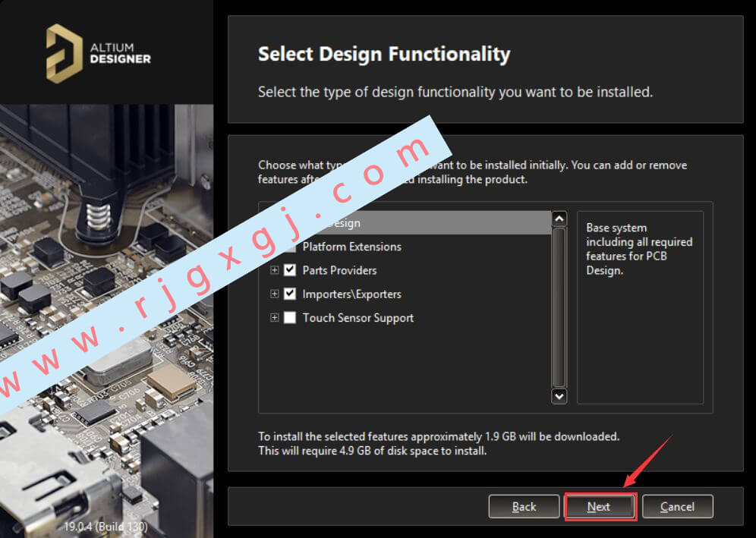Uncheck the Parts Providers checkbox

pyautogui.click(x=290, y=270)
